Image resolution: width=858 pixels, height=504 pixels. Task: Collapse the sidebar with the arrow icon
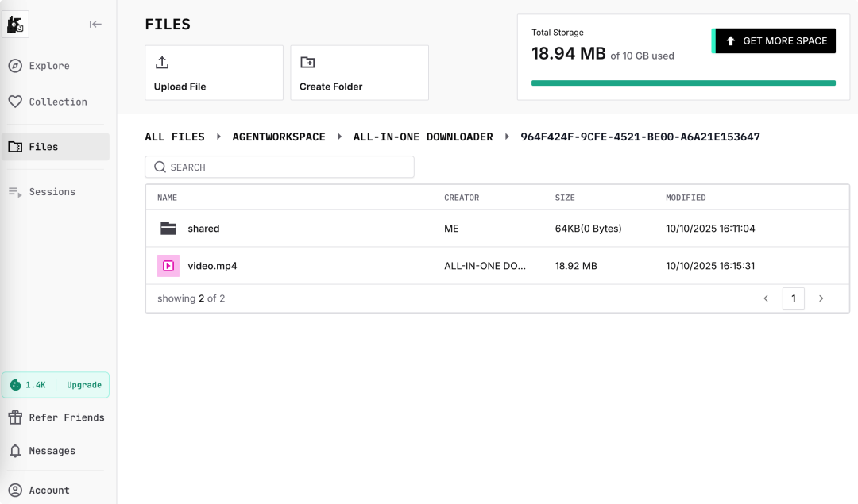95,25
